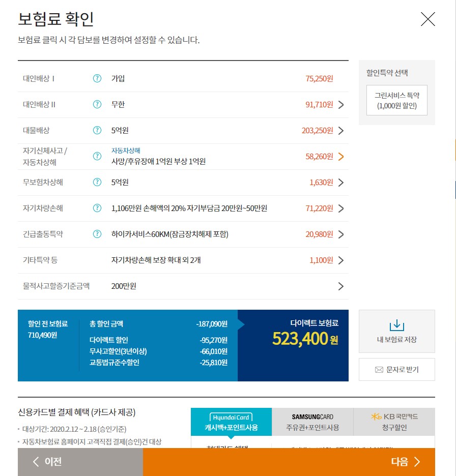
Task: Click the 20,980원 premium amount
Action: [x=319, y=234]
